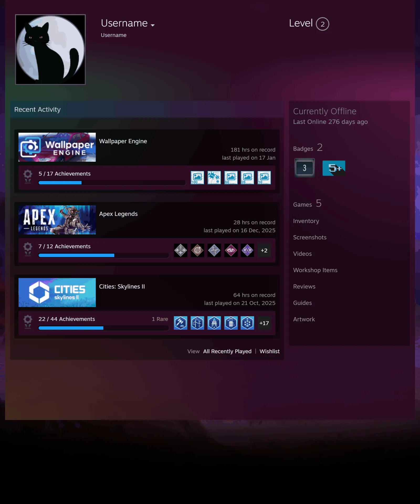Click the black cat profile avatar
The height and width of the screenshot is (504, 420).
click(50, 50)
